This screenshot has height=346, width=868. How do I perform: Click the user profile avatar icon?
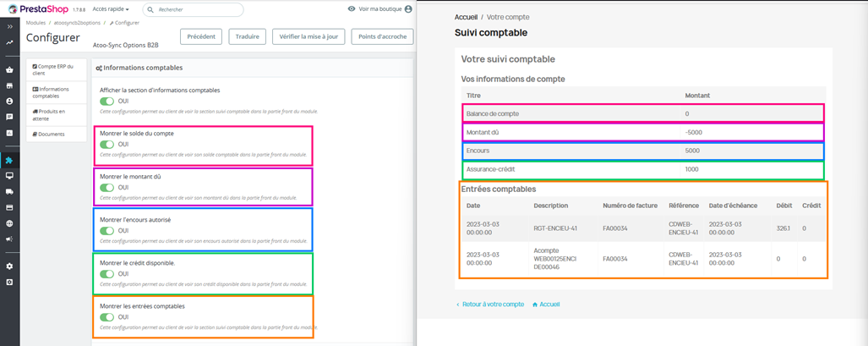(408, 9)
